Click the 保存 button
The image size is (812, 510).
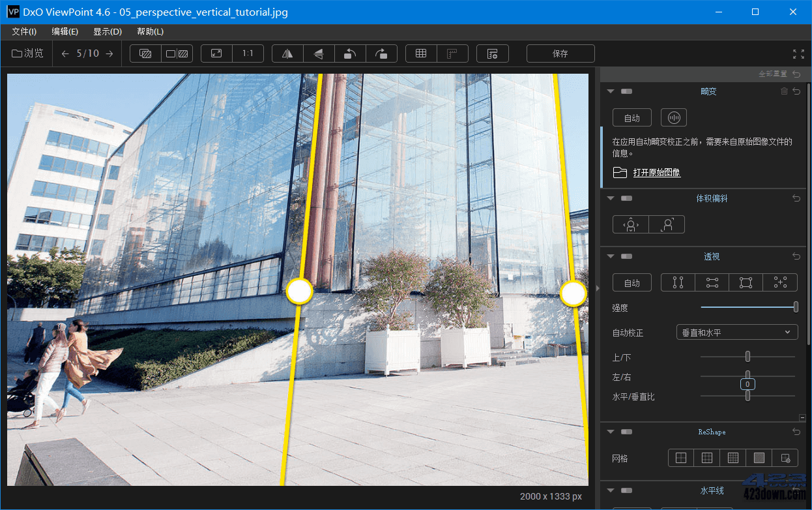pos(560,53)
